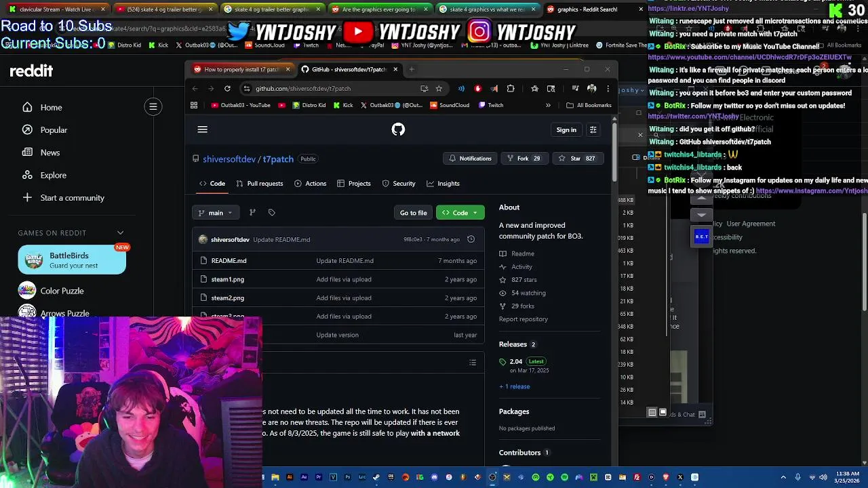Open the steam2.png file
Screen dimensions: 868x488
click(x=227, y=298)
